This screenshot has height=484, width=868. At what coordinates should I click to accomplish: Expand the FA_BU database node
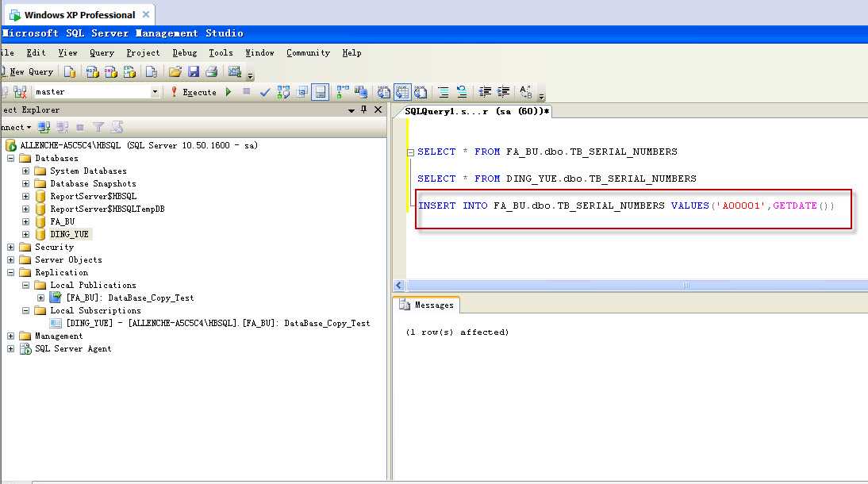pyautogui.click(x=25, y=222)
